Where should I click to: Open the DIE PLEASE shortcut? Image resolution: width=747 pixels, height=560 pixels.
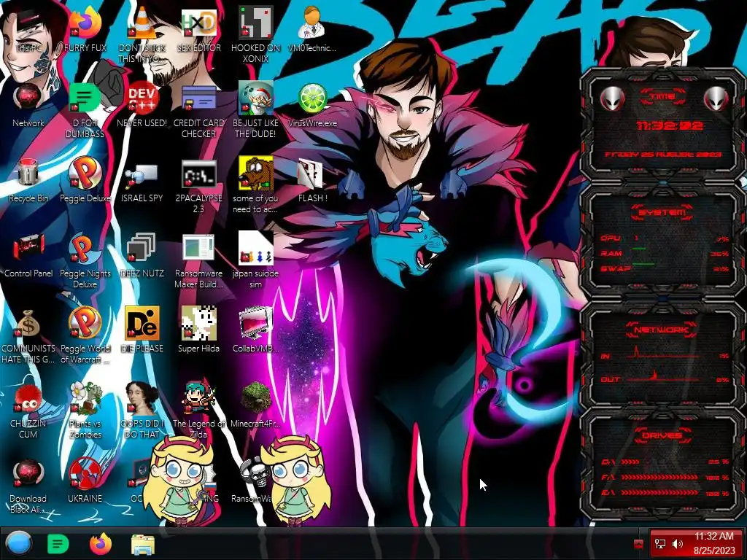pyautogui.click(x=142, y=330)
